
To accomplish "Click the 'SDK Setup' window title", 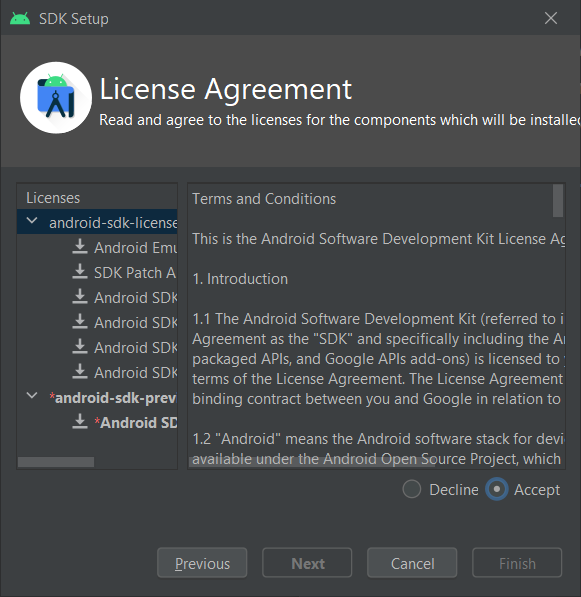I will pos(74,19).
